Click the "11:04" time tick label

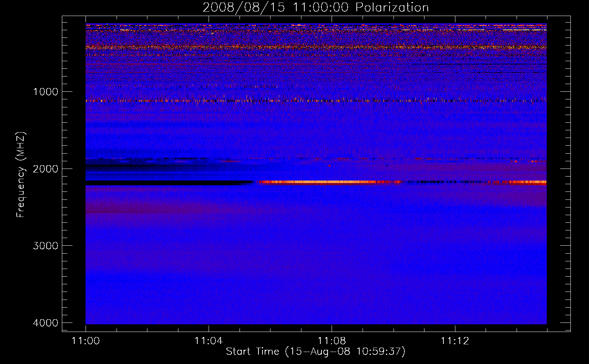[209, 341]
